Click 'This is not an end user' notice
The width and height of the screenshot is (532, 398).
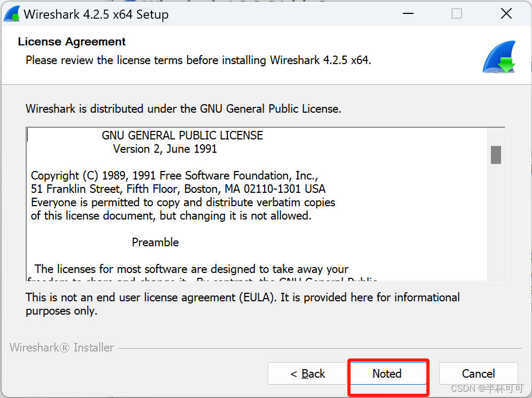[x=243, y=304]
